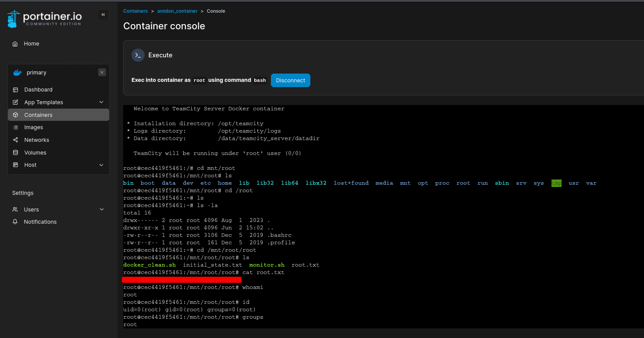This screenshot has width=644, height=338.
Task: Open the Dashboard menu item
Action: (x=58, y=90)
